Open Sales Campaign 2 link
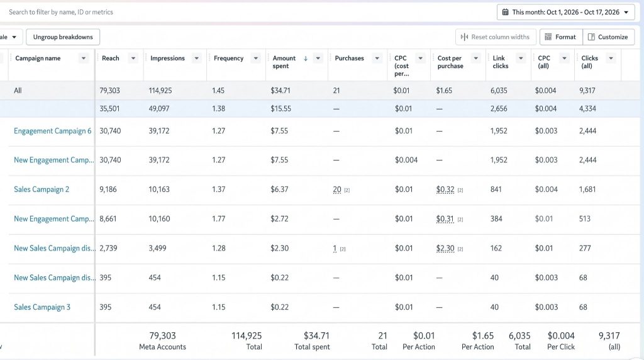644x360 pixels. click(42, 189)
